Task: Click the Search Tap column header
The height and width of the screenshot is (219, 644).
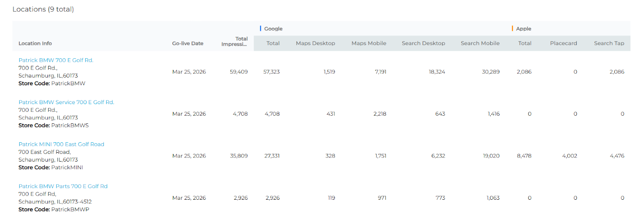Action: 609,43
